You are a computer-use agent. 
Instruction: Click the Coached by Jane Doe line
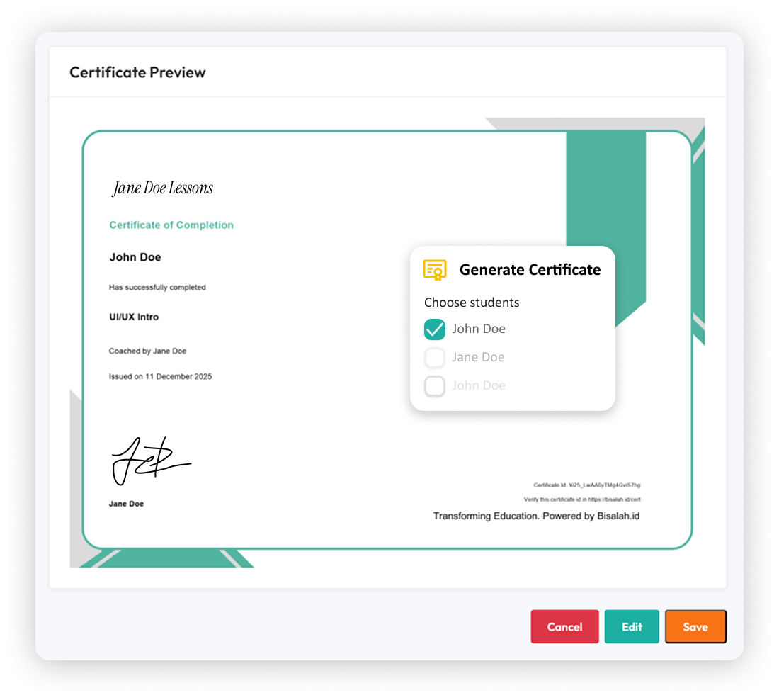point(147,351)
